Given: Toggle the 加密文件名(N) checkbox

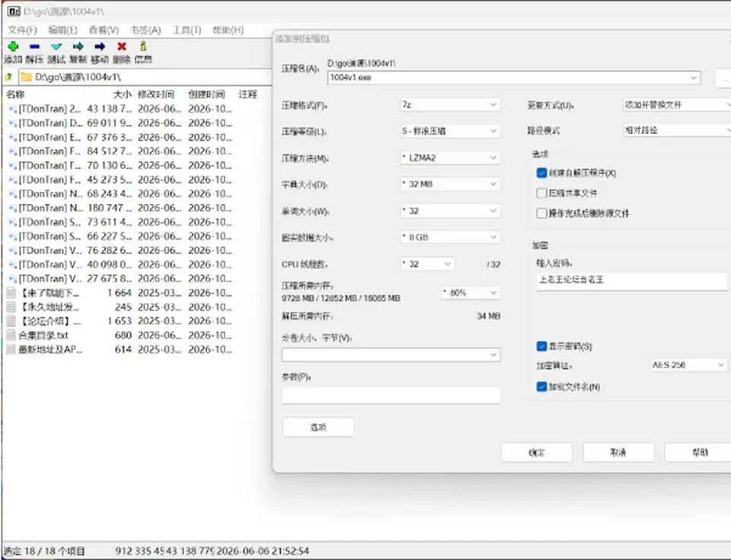Looking at the screenshot, I should (541, 387).
